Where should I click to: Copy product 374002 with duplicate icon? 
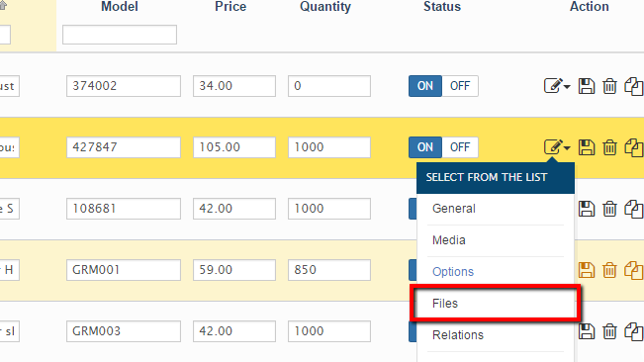pos(634,86)
